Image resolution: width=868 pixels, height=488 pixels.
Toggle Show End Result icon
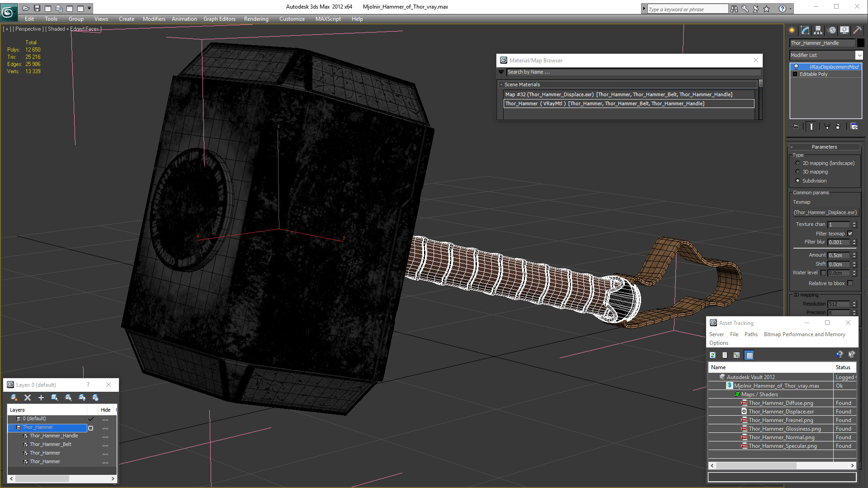[x=811, y=127]
